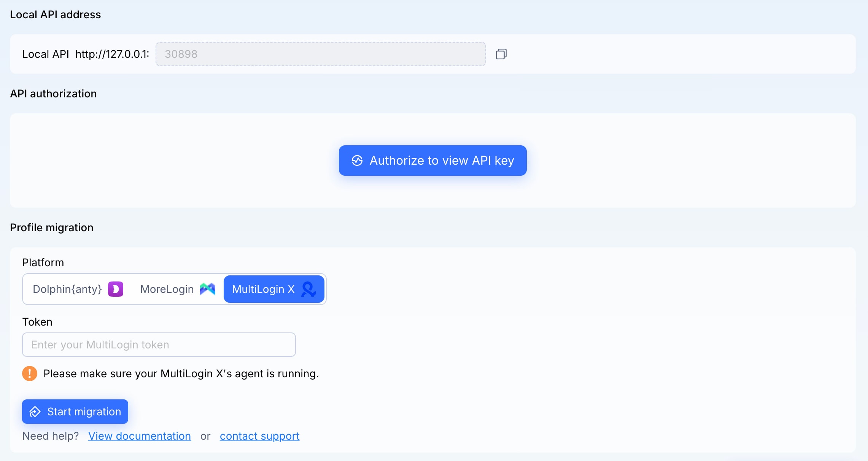
Task: Click the port number 30898 field
Action: tap(320, 54)
